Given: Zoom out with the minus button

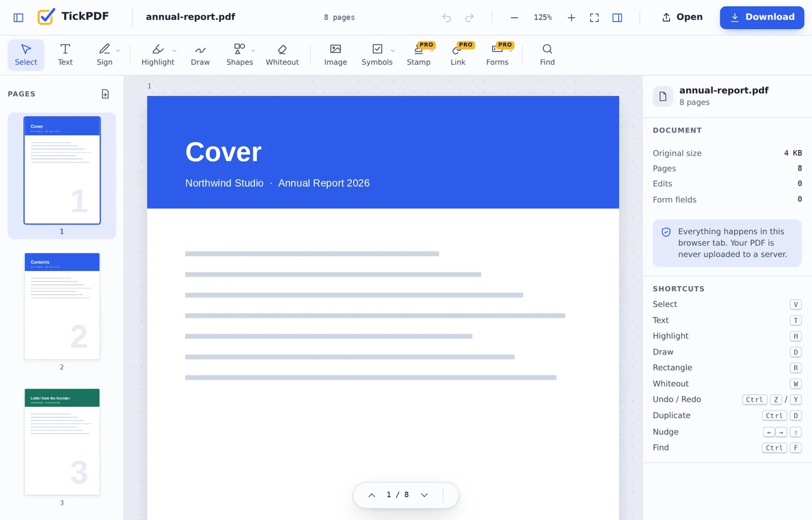Looking at the screenshot, I should tap(514, 18).
